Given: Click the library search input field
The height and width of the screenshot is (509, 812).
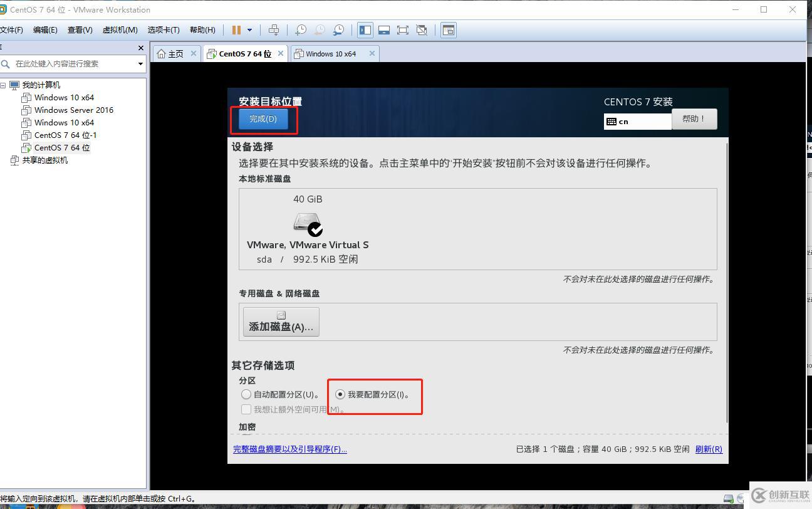Looking at the screenshot, I should pyautogui.click(x=72, y=64).
